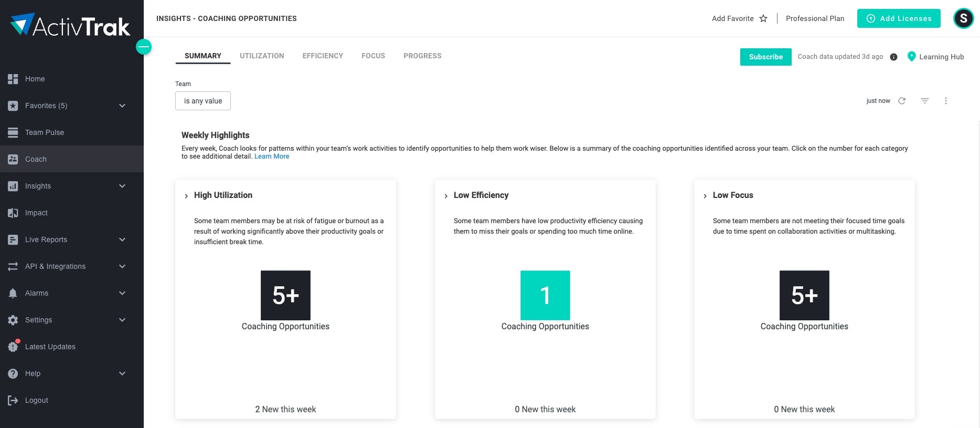Open Latest Updates in sidebar
Screen dimensions: 980x428
click(x=72, y=347)
